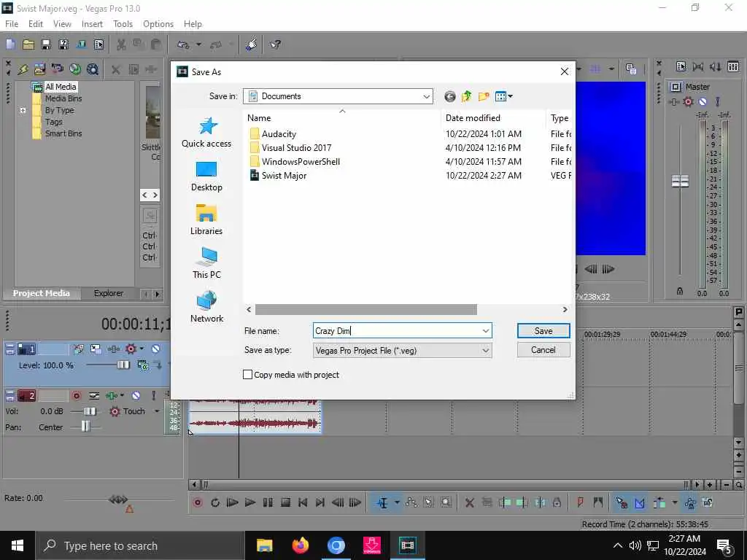This screenshot has height=560, width=747.
Task: Click the track 2 Vol slider handle
Action: (x=90, y=411)
